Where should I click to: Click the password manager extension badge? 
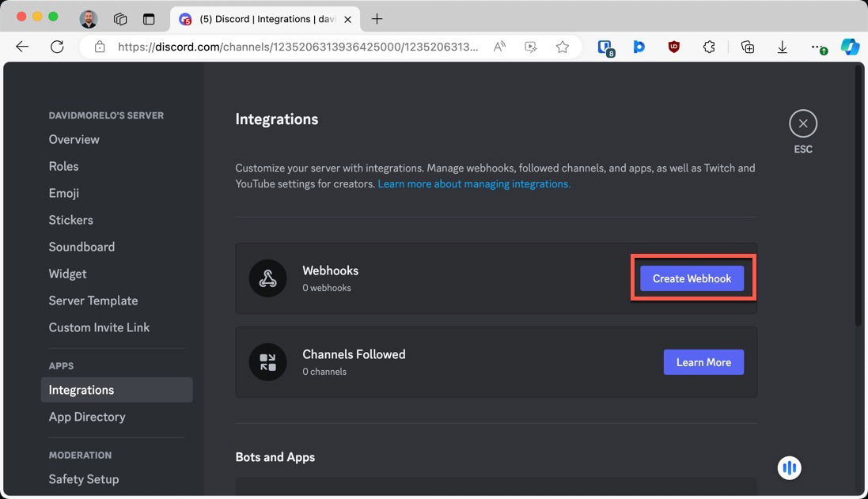click(x=605, y=47)
